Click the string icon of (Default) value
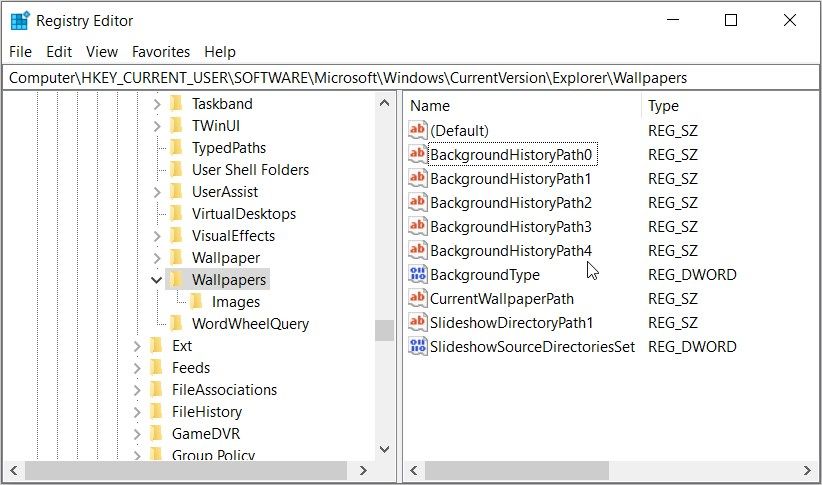The image size is (822, 485). (x=418, y=130)
